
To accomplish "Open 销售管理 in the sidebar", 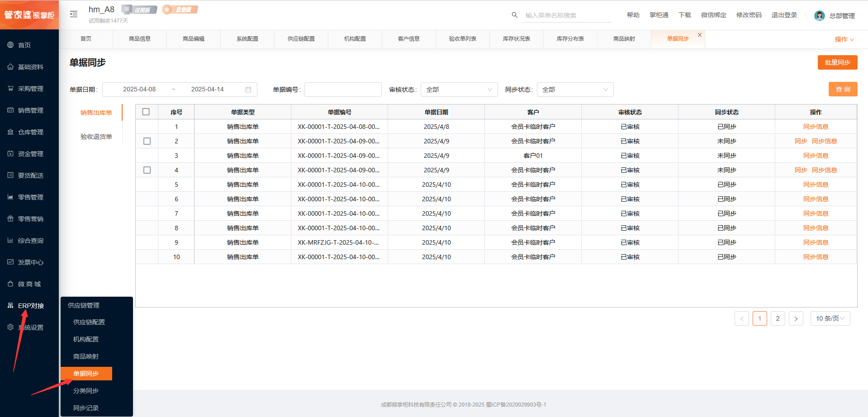I will [x=30, y=110].
